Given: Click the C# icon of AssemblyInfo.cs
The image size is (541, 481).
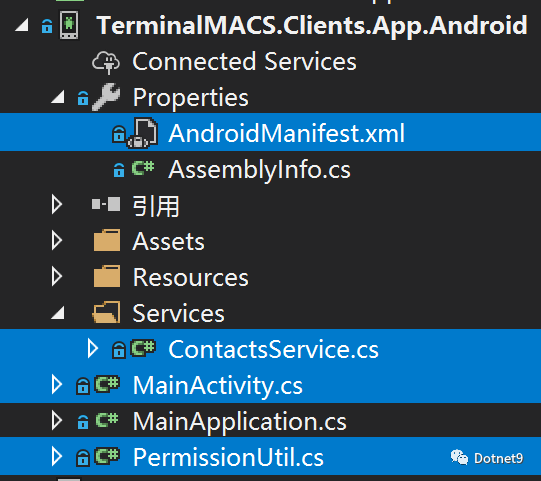Looking at the screenshot, I should 143,168.
